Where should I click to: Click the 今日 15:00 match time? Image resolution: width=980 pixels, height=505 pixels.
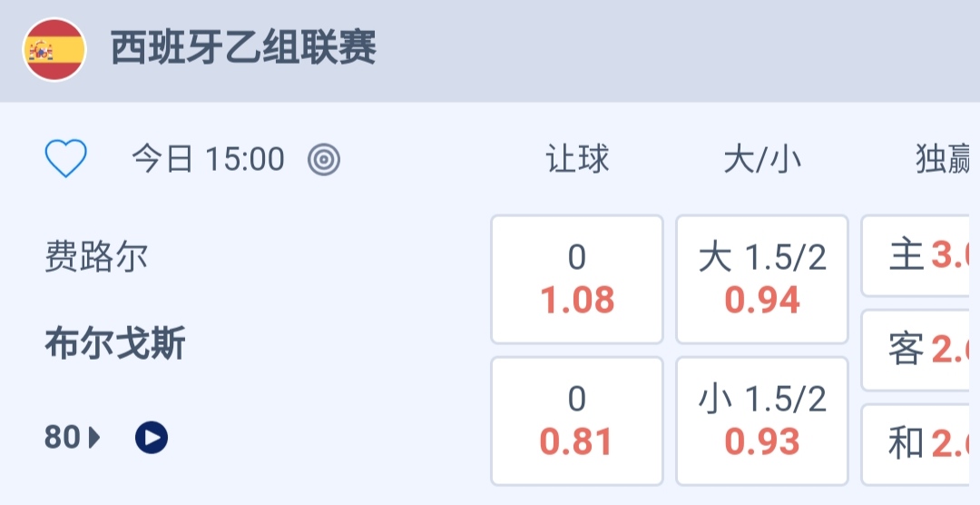(x=209, y=160)
